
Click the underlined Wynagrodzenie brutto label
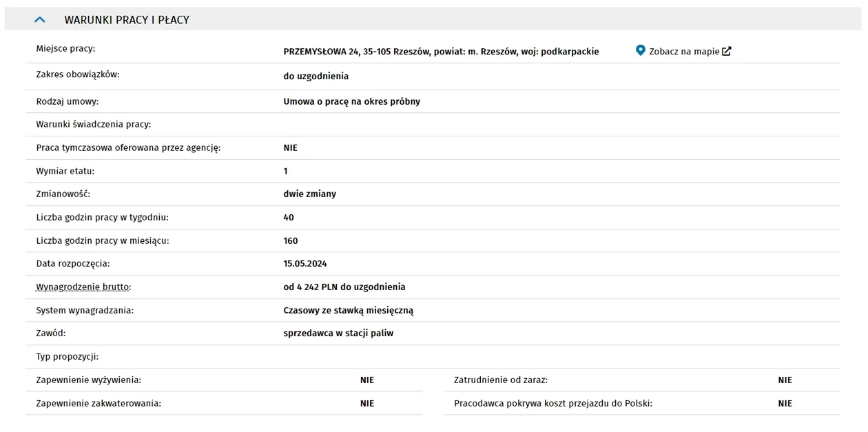point(83,287)
